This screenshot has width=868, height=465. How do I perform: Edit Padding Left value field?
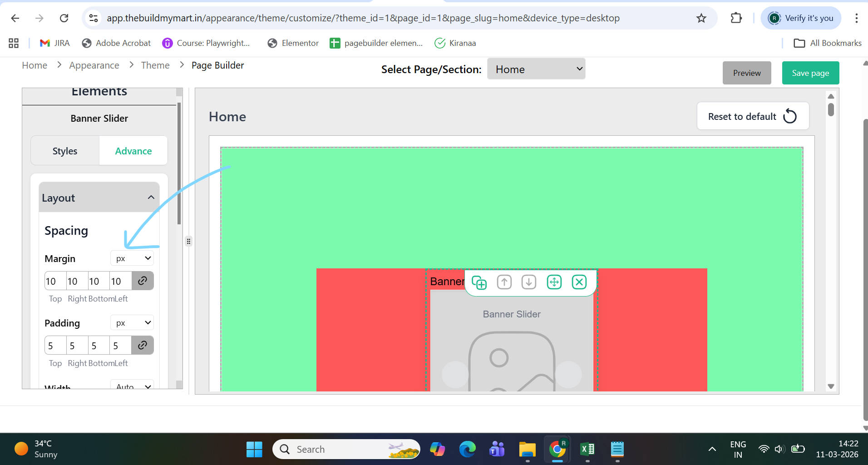pos(121,346)
